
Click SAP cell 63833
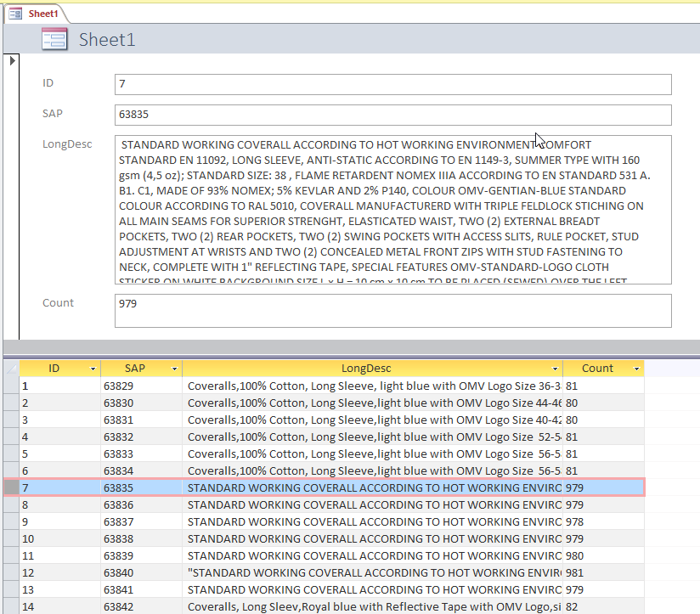(x=142, y=453)
